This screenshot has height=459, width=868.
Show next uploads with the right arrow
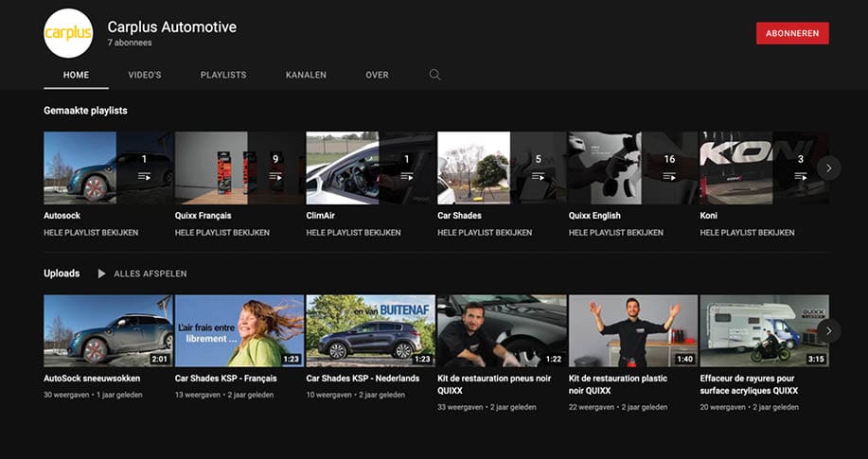[828, 331]
